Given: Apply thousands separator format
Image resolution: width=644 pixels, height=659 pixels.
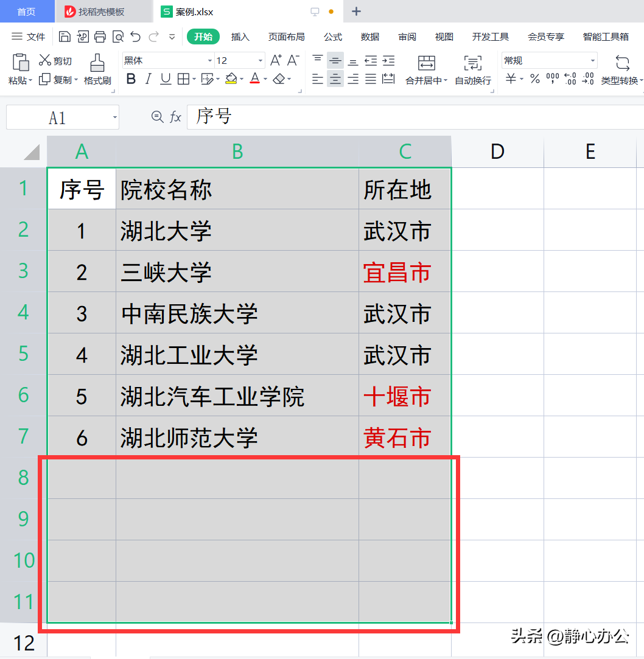Looking at the screenshot, I should pyautogui.click(x=552, y=78).
